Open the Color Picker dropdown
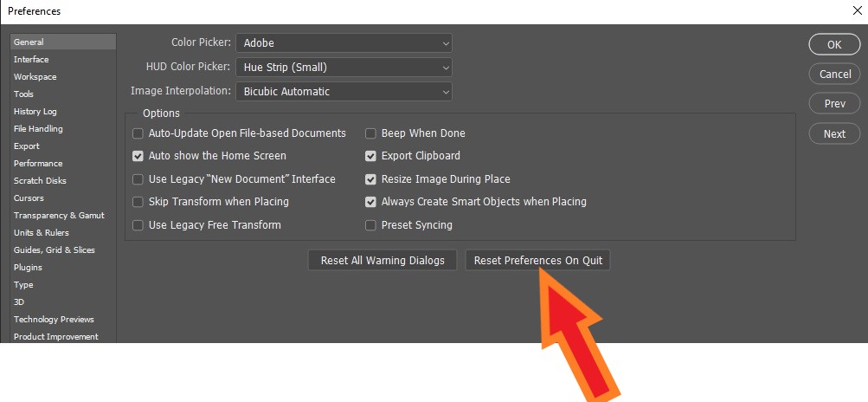The height and width of the screenshot is (402, 868). pyautogui.click(x=344, y=42)
